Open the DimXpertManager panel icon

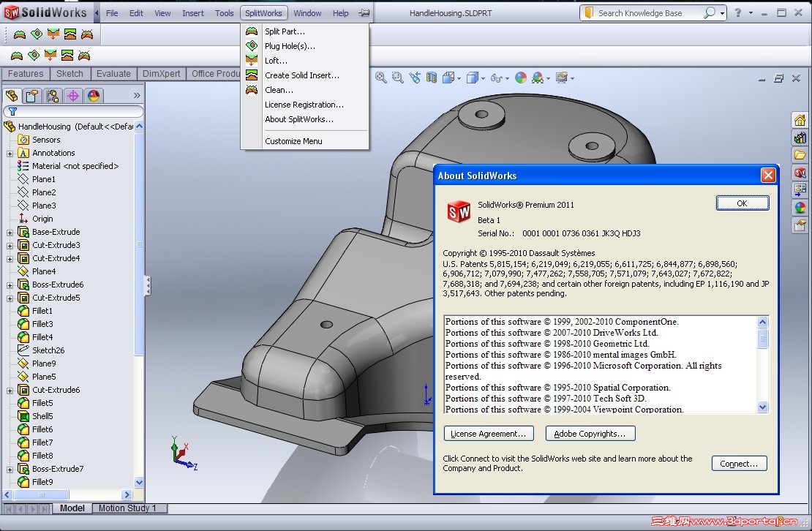(73, 96)
